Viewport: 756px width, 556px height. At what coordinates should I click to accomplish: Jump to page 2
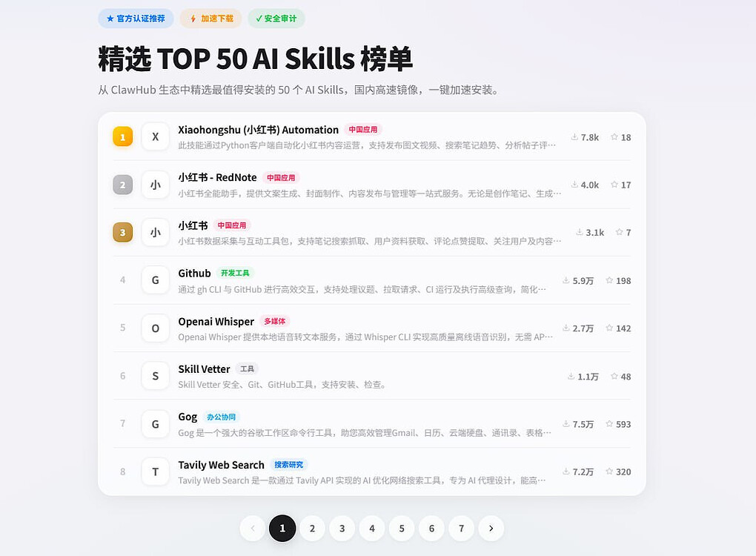313,529
